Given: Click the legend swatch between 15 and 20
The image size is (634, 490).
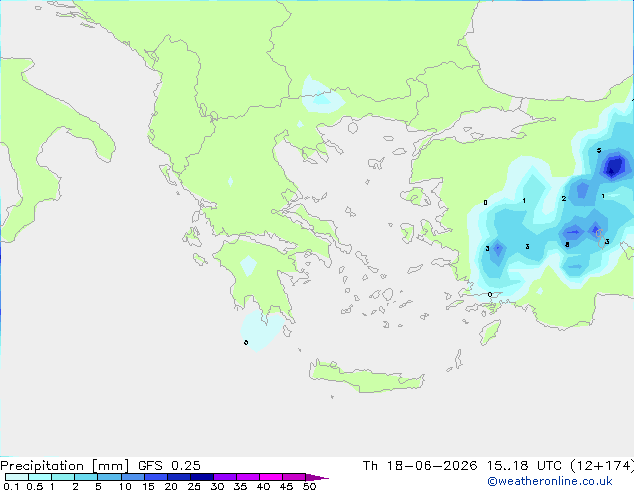Looking at the screenshot, I should (x=155, y=477).
